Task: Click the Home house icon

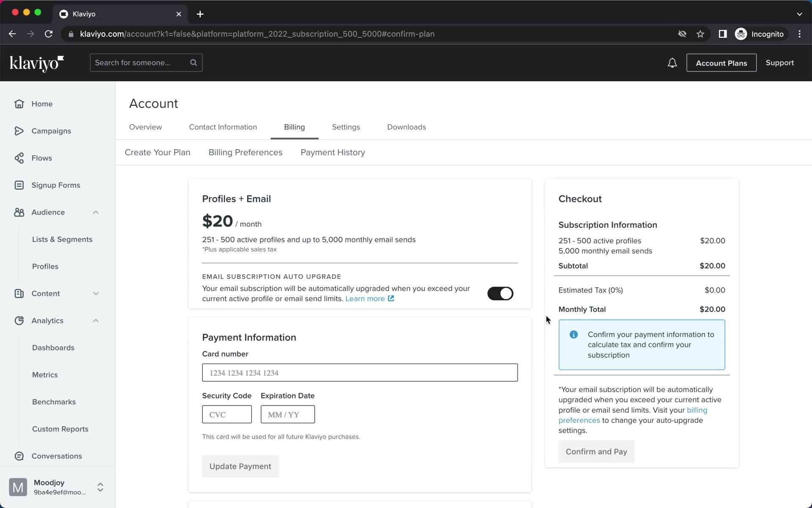Action: 19,104
